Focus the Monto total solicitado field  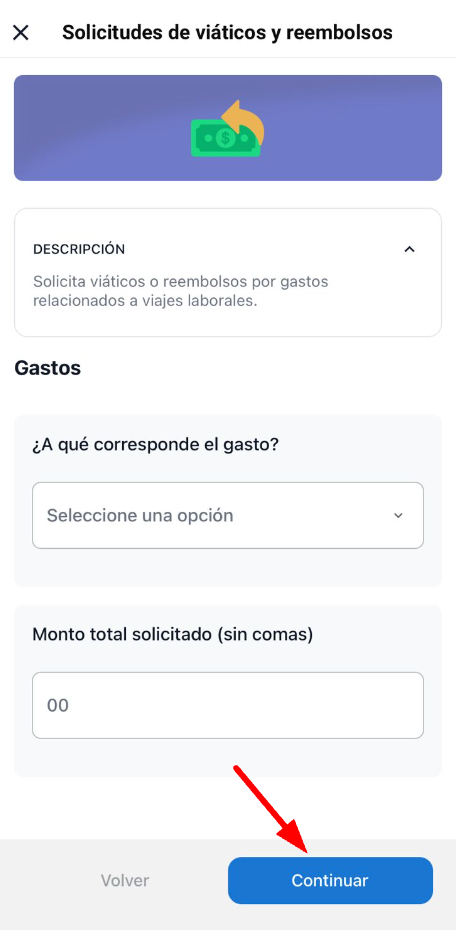tap(228, 705)
